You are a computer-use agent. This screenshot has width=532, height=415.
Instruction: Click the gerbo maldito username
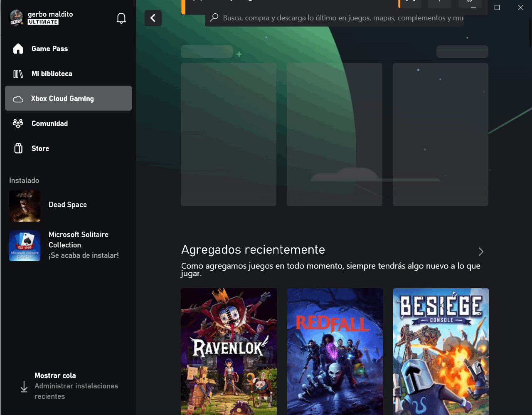pos(50,14)
